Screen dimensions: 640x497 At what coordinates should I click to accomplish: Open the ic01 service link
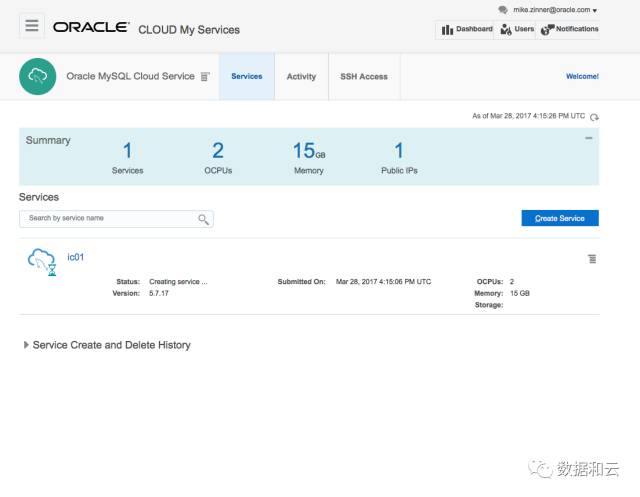coord(76,257)
